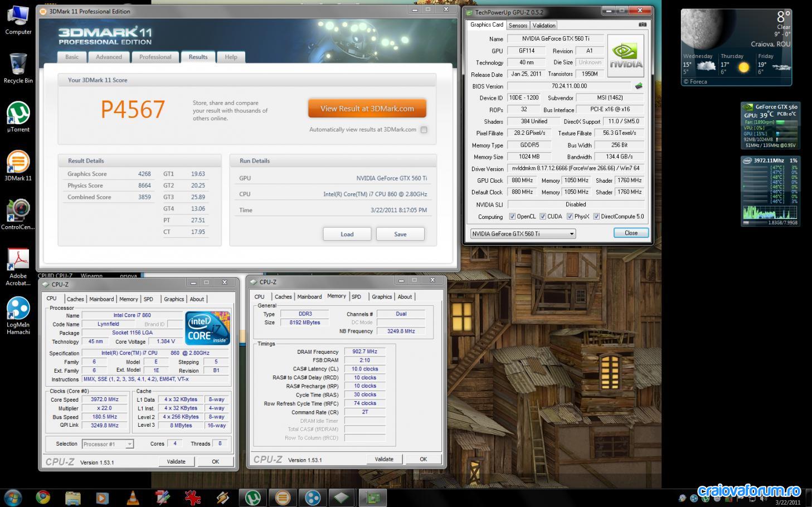Viewport: 812px width, 507px height.
Task: Open the Help tab in 3DMark
Action: click(231, 57)
